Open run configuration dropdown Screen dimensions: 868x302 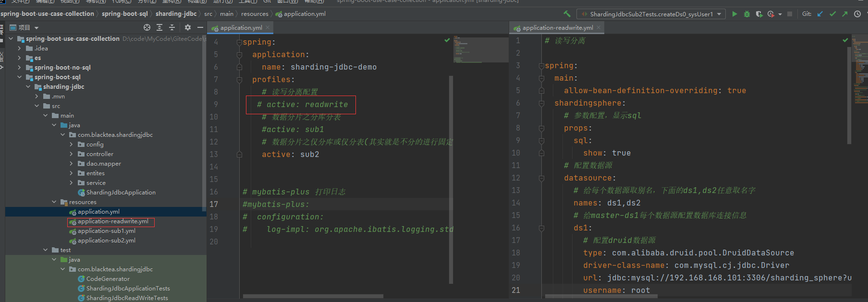(650, 14)
